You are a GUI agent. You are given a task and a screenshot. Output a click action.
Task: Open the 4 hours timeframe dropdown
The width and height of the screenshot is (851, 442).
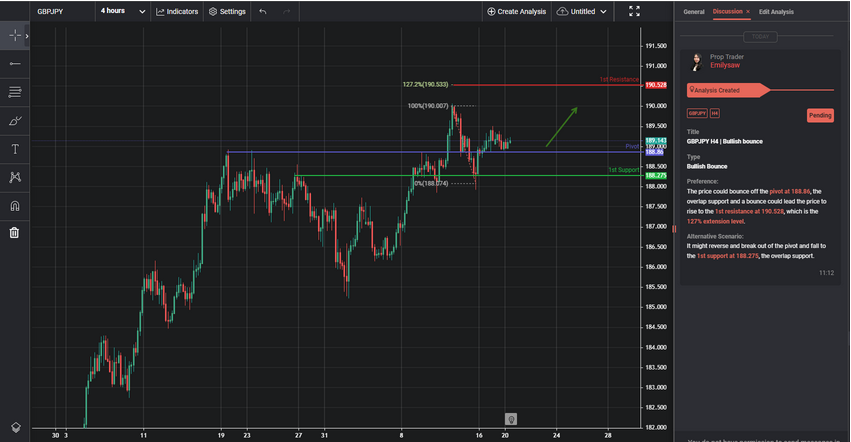point(123,11)
